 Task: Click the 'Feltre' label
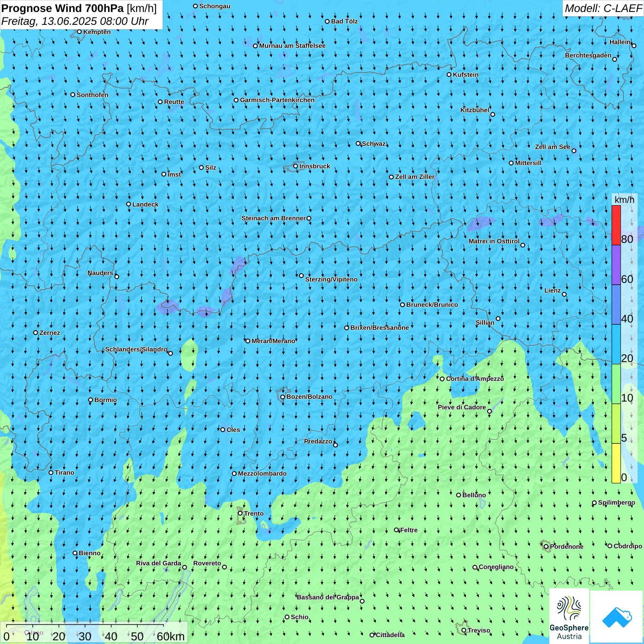pyautogui.click(x=409, y=530)
